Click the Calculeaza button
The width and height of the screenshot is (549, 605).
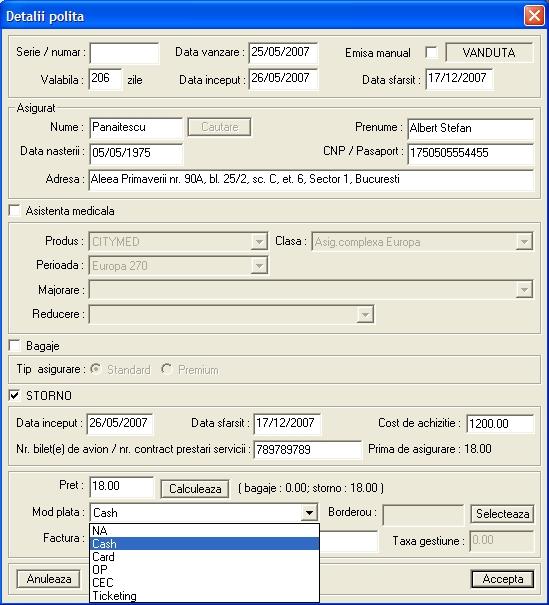click(195, 489)
